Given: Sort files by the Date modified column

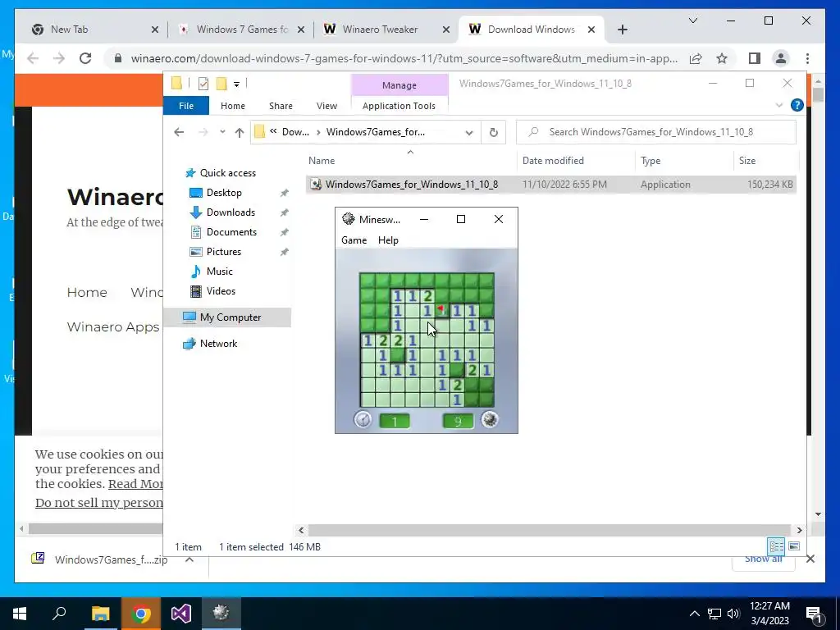Looking at the screenshot, I should [553, 161].
